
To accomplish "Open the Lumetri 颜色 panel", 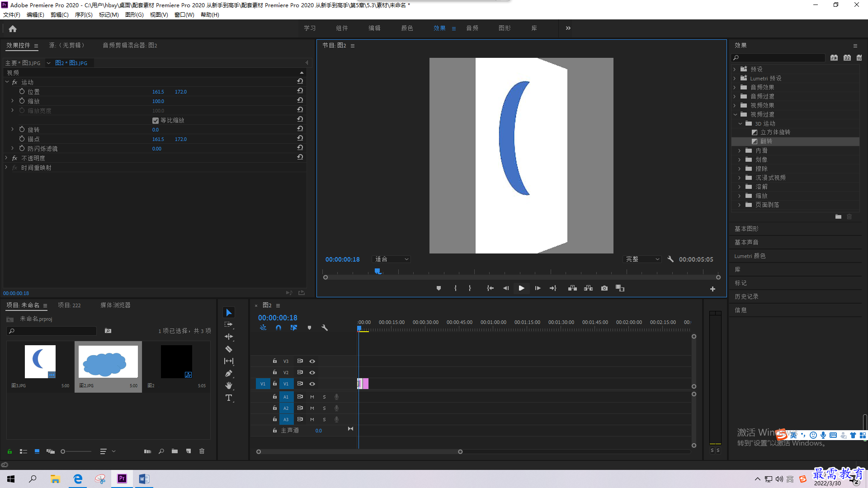I will 750,256.
